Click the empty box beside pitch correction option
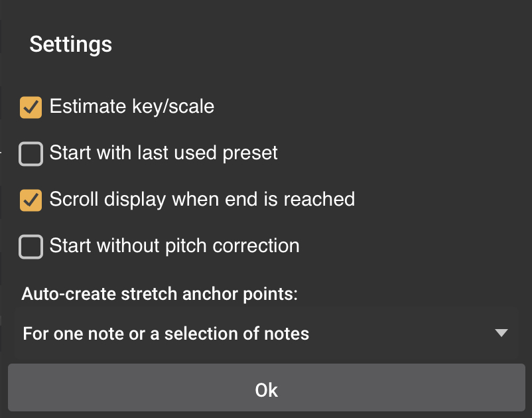Image resolution: width=532 pixels, height=418 pixels. point(31,247)
